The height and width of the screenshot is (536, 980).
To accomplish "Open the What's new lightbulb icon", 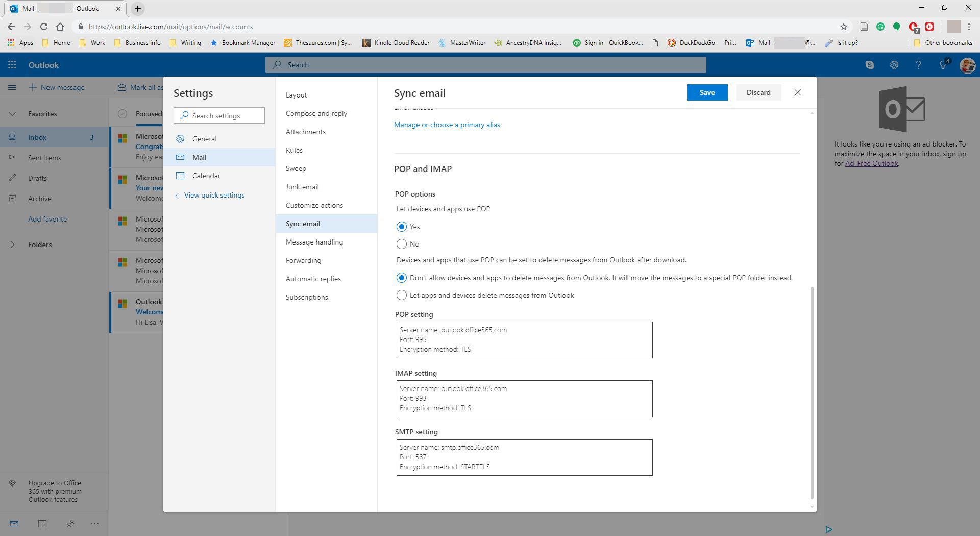I will [x=943, y=65].
